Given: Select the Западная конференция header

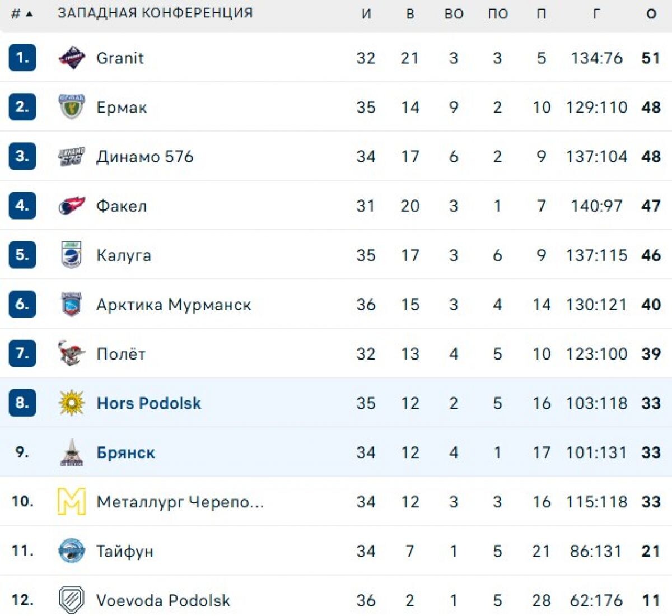Looking at the screenshot, I should click(x=155, y=13).
